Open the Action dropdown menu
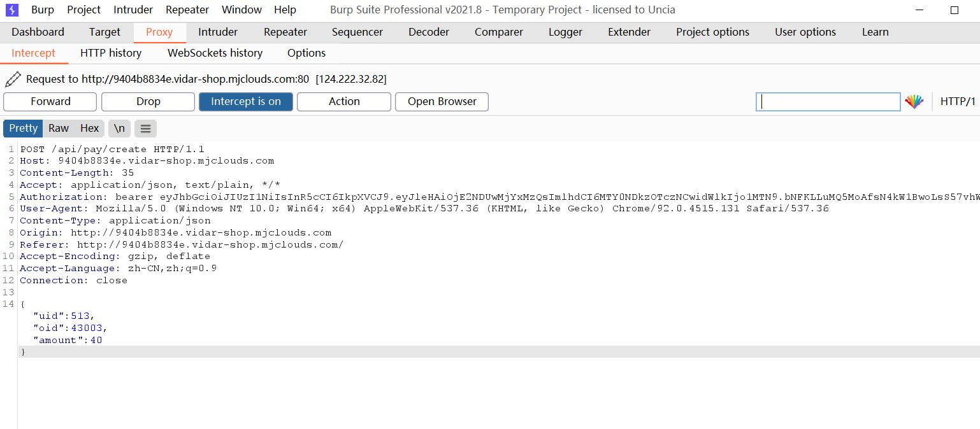980x429 pixels. (343, 102)
